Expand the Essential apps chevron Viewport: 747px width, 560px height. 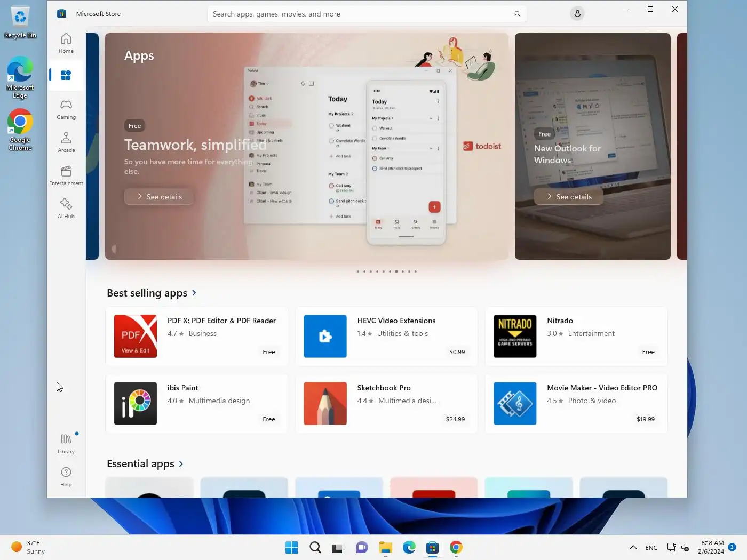point(181,464)
